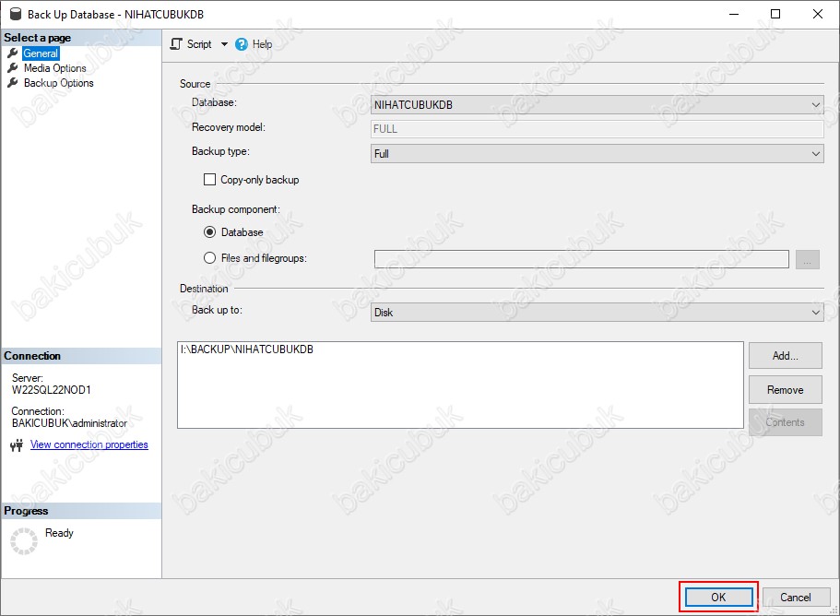
Task: Click the wrench icon next to Backup Options
Action: click(x=13, y=83)
